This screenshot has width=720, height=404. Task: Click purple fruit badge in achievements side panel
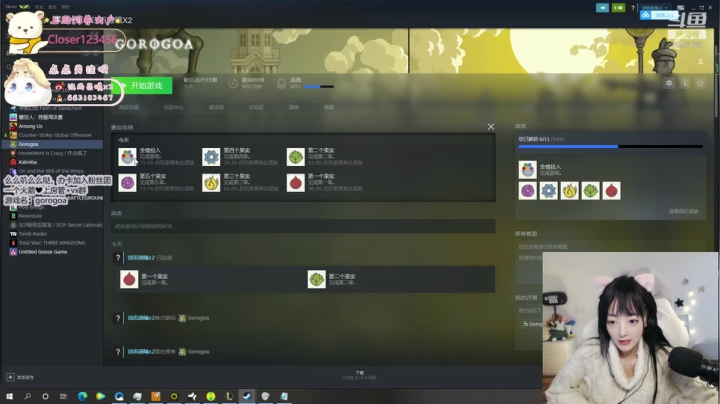528,191
